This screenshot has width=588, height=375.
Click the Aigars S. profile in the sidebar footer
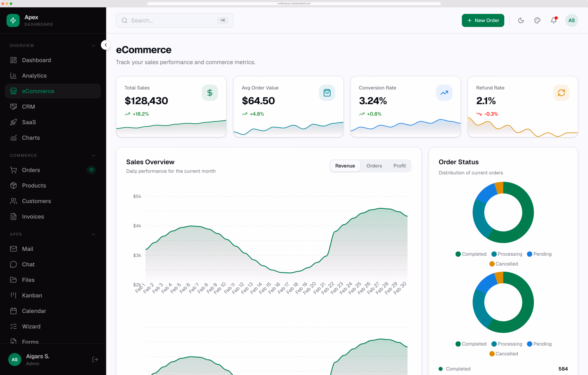29,359
